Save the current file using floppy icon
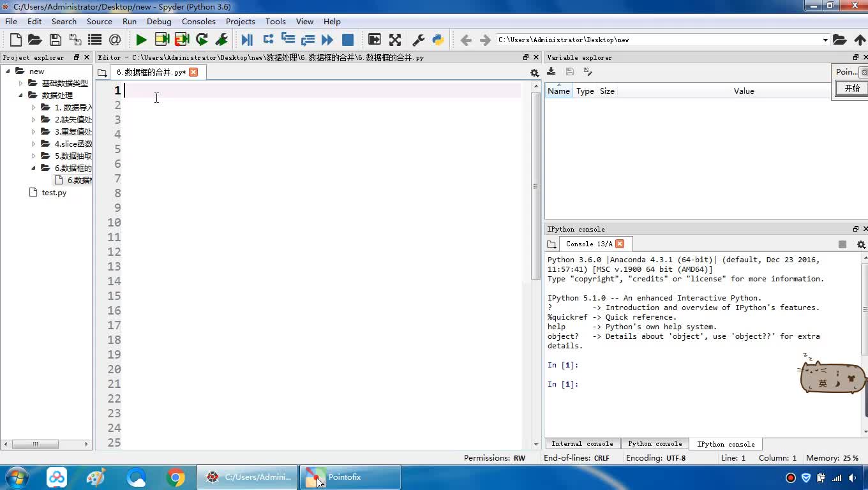This screenshot has width=868, height=490. point(56,40)
